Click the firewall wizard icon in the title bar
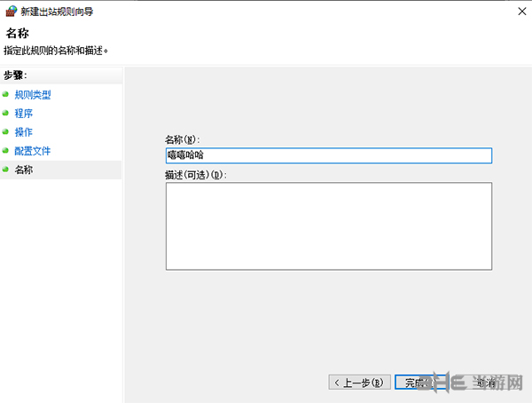 (x=12, y=12)
